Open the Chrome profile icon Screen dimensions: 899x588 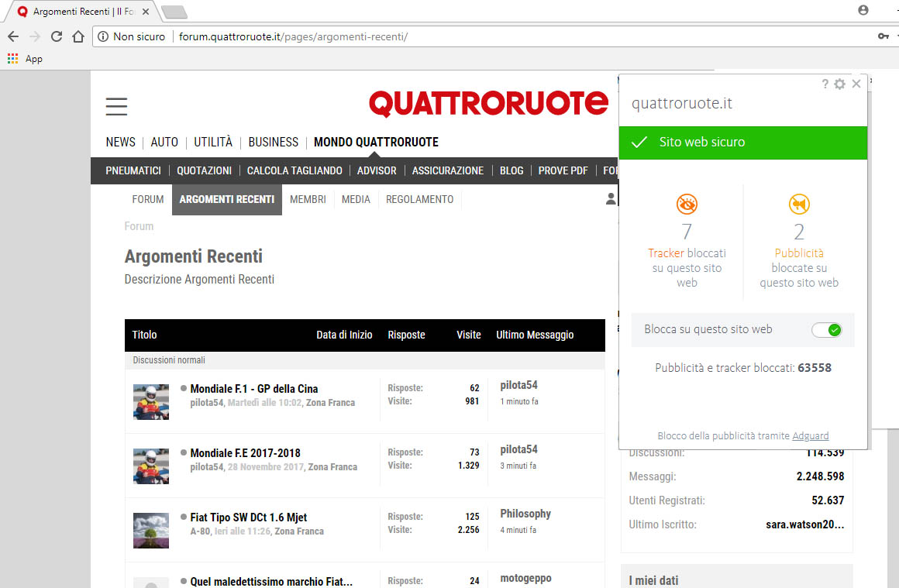863,10
